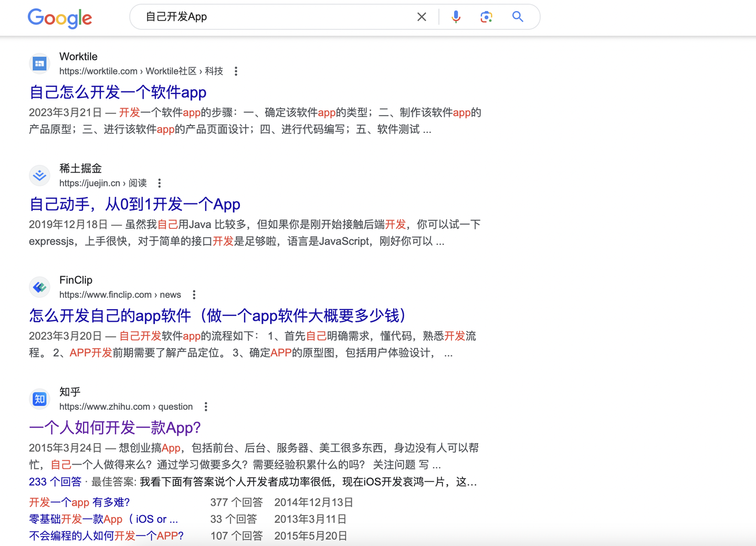Click the date 2013年3月11日
Screen dimensions: 756x546
point(311,519)
